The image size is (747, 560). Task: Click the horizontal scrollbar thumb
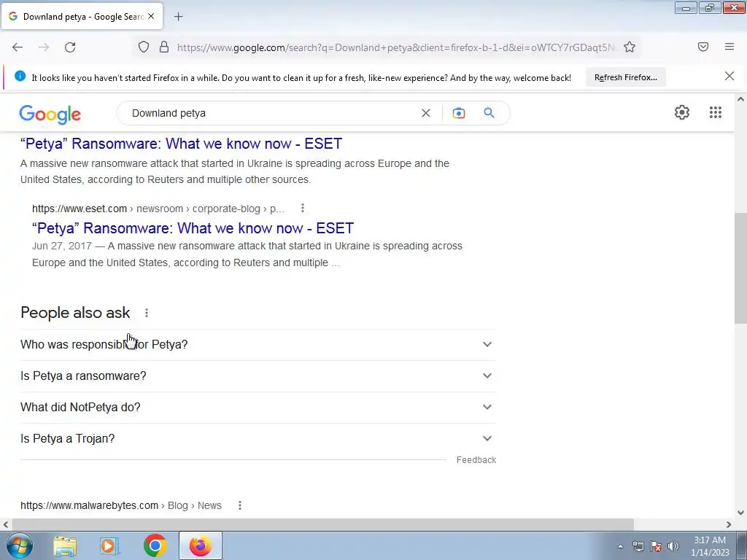[x=322, y=524]
